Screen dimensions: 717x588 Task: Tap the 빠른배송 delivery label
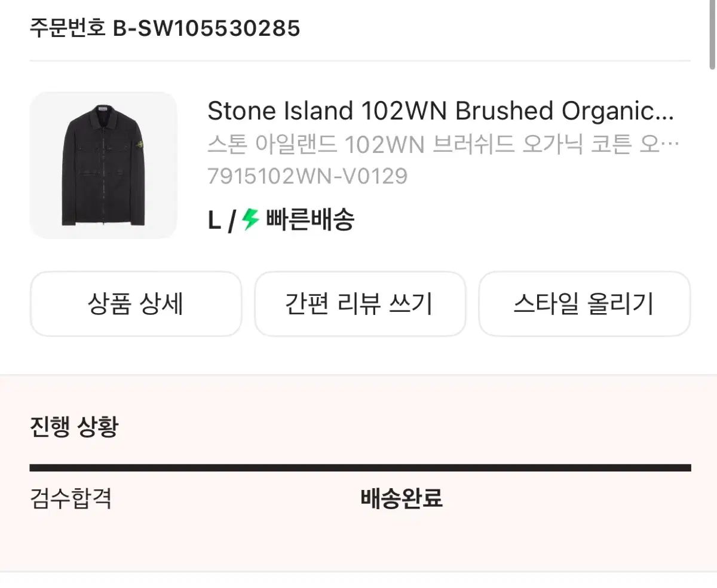pyautogui.click(x=310, y=220)
